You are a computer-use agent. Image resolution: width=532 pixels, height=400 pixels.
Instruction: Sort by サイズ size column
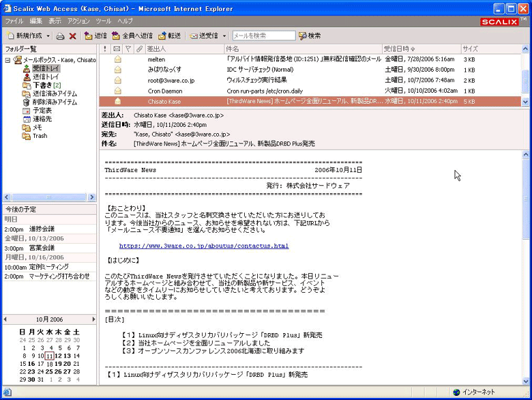pos(491,49)
